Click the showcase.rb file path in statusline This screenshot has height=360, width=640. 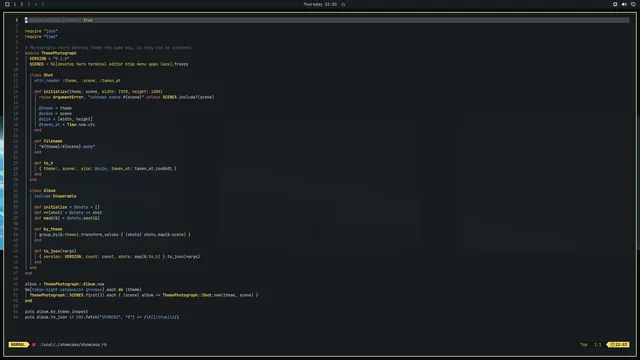click(x=73, y=344)
